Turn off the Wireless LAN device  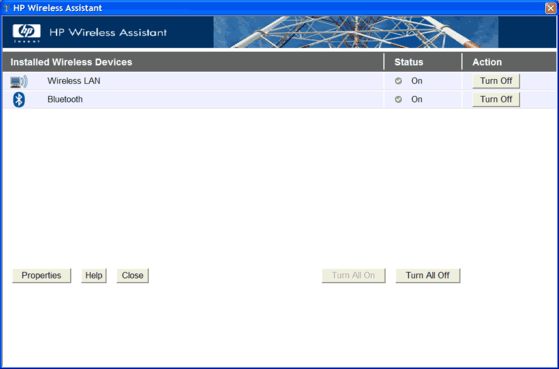click(496, 81)
